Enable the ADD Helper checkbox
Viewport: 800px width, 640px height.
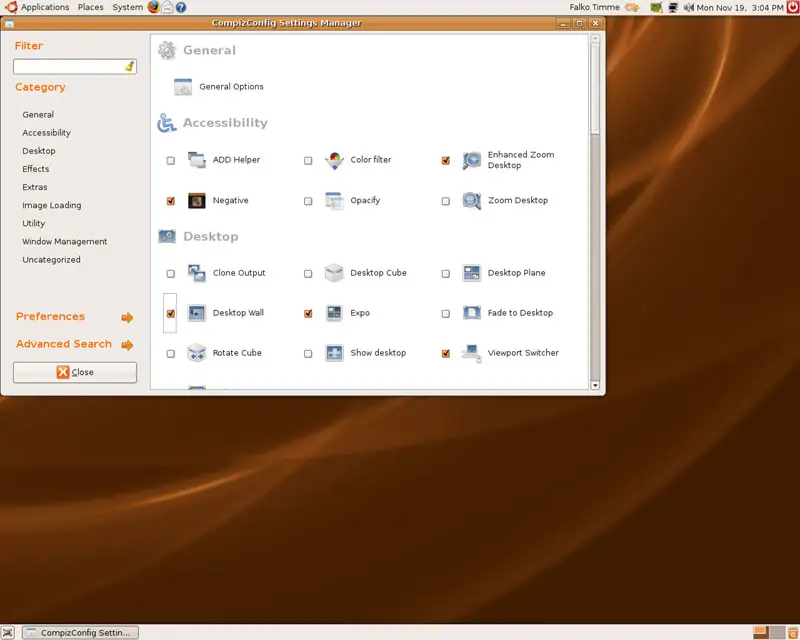pyautogui.click(x=171, y=161)
